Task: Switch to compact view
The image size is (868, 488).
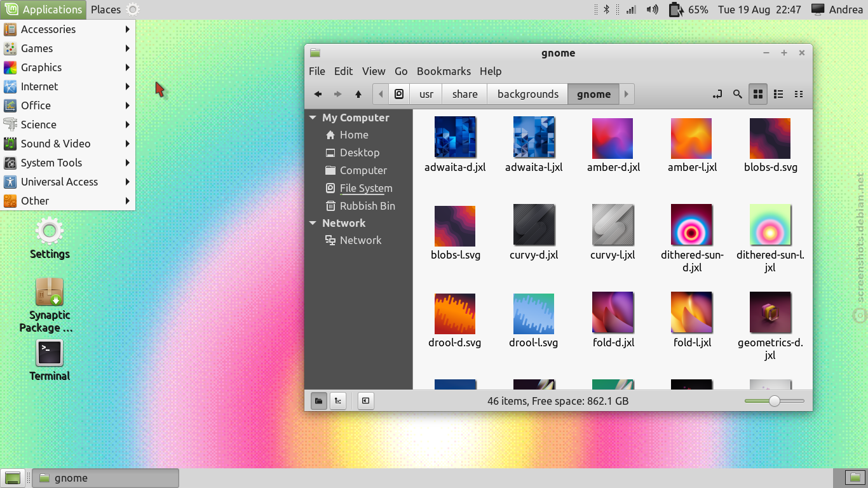Action: tap(799, 94)
